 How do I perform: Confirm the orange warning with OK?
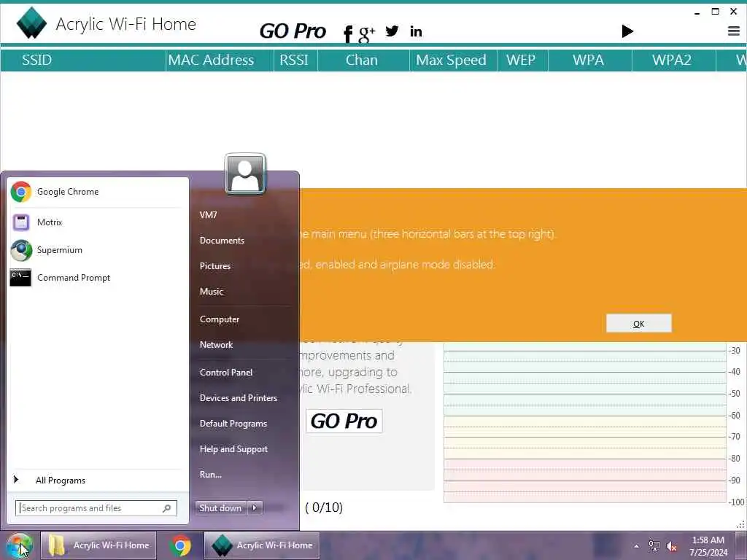click(x=639, y=324)
